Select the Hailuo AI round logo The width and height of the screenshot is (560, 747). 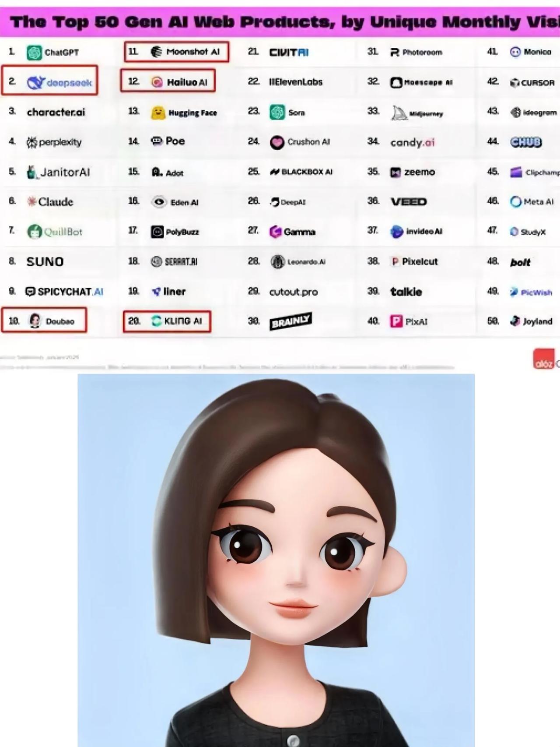157,82
